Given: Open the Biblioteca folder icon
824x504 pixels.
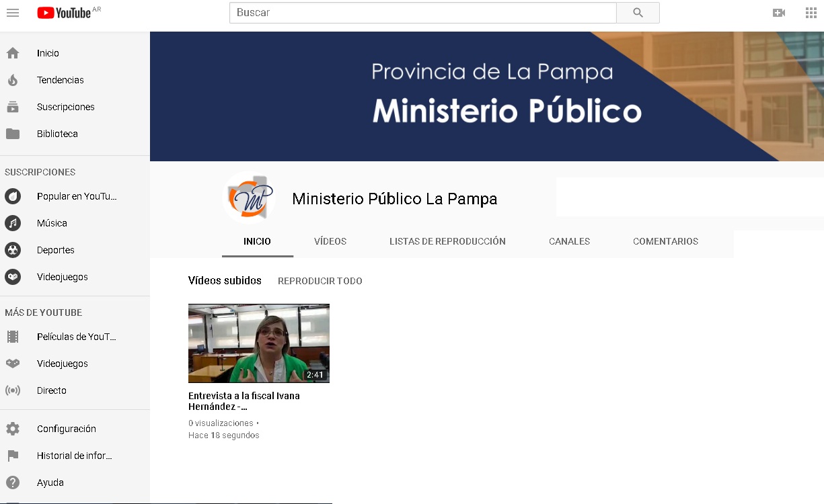Looking at the screenshot, I should 13,134.
